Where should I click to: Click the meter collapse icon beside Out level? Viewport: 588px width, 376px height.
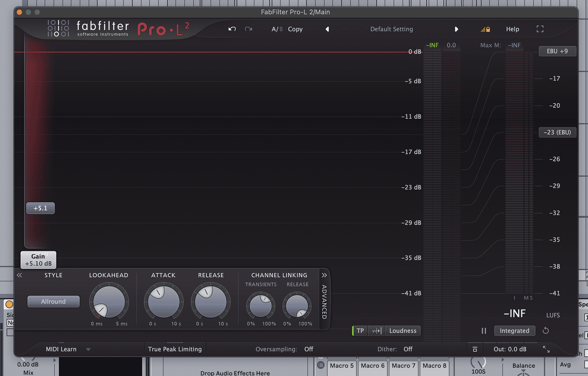475,349
